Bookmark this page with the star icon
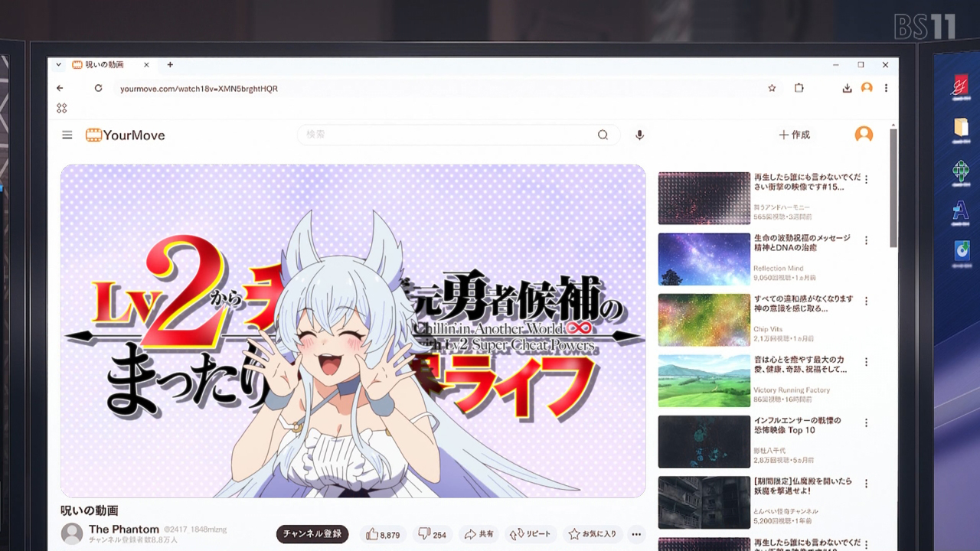 772,88
